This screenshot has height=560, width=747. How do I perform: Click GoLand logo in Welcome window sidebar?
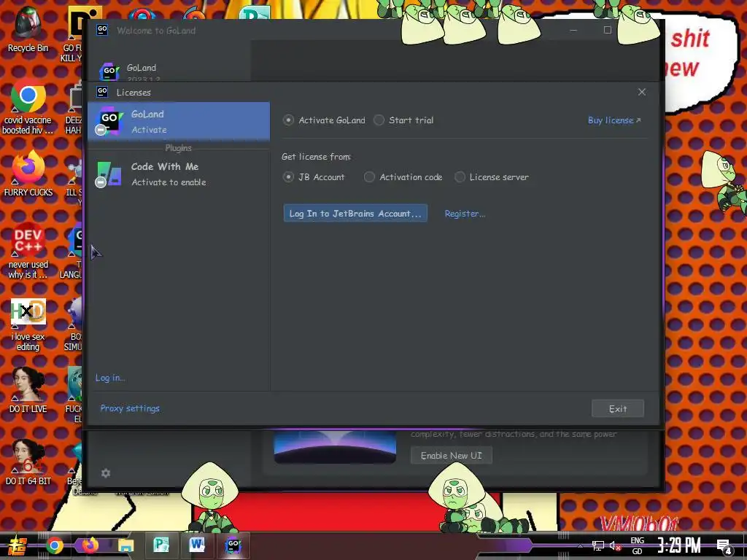pos(109,72)
